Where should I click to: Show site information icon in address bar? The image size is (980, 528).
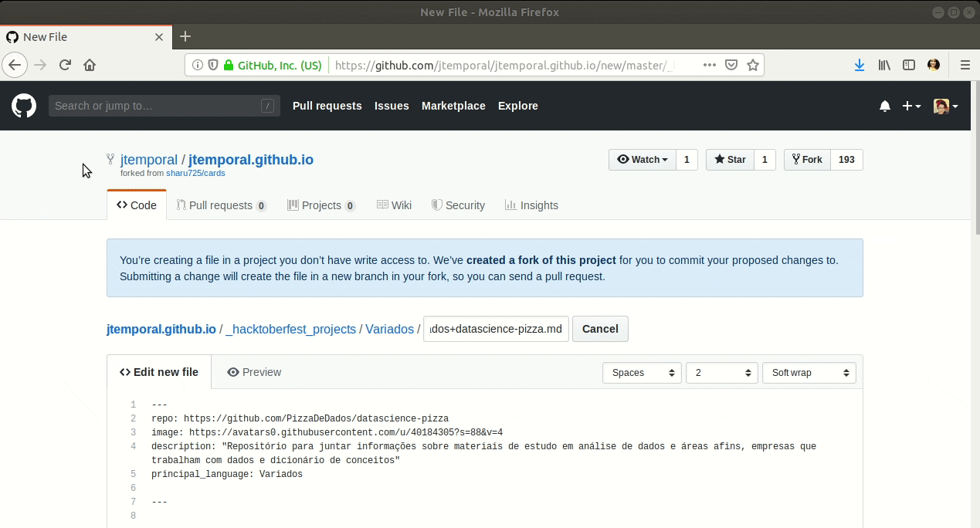[x=197, y=66]
